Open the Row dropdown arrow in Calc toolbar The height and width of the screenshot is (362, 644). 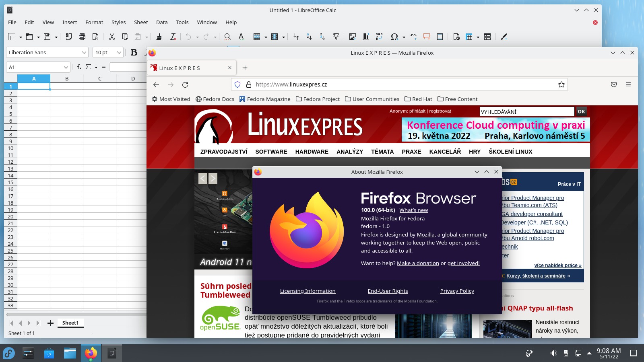266,37
